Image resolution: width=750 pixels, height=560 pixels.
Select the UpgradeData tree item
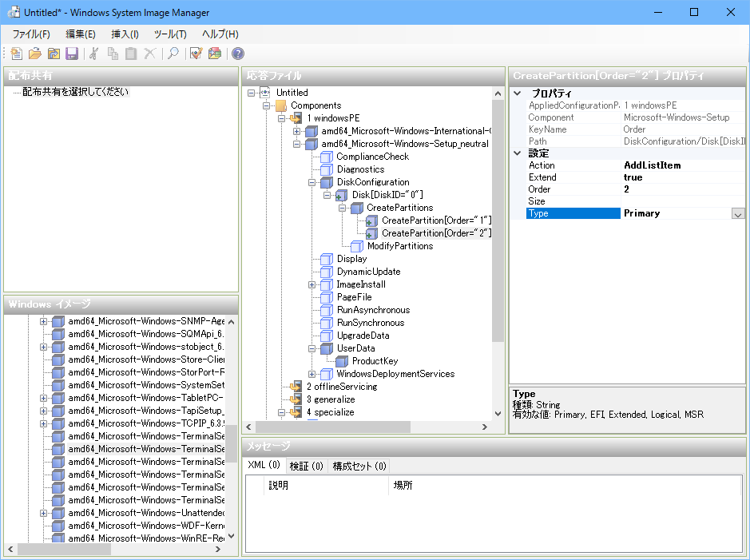[x=363, y=336]
